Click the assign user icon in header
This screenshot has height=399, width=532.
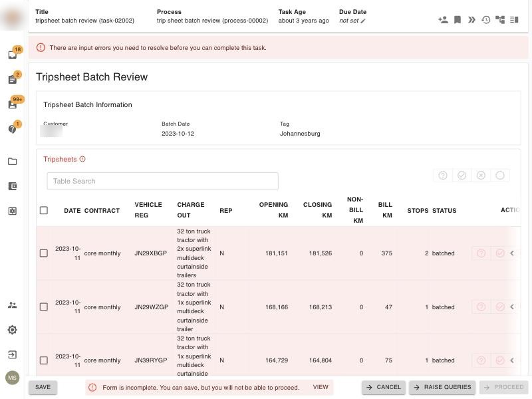click(x=443, y=20)
